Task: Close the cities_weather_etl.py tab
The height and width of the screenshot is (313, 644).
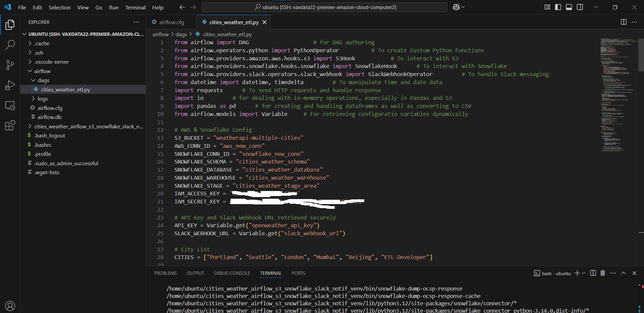Action: (x=264, y=22)
